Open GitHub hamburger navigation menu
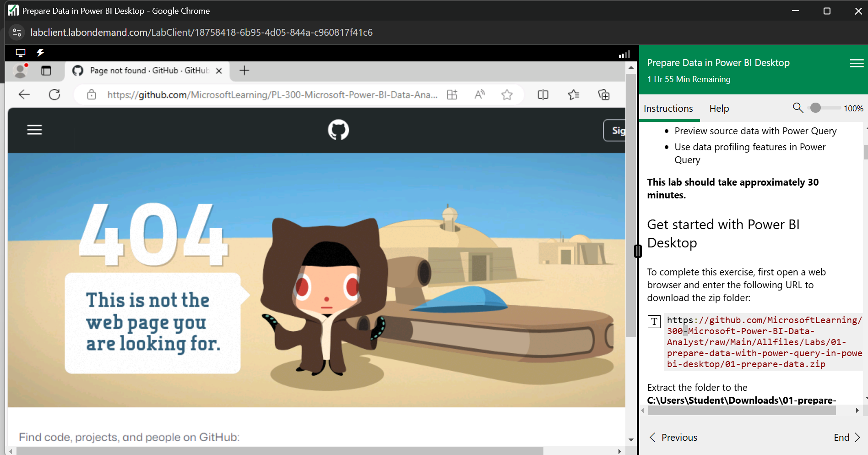Viewport: 868px width, 455px height. [35, 130]
